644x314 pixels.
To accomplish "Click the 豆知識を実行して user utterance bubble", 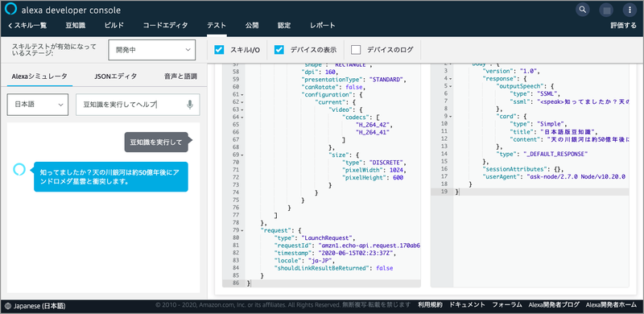I will tap(156, 143).
